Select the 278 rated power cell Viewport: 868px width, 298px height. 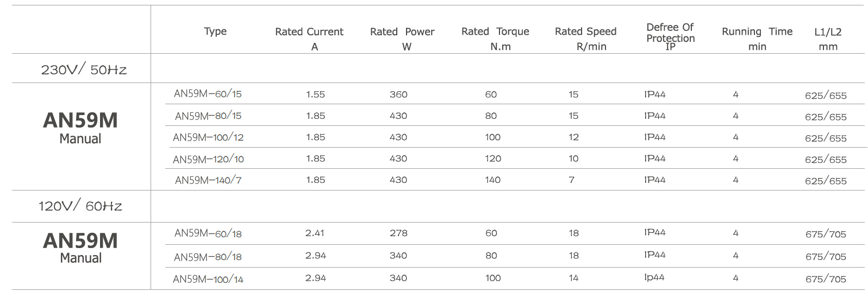pyautogui.click(x=398, y=233)
